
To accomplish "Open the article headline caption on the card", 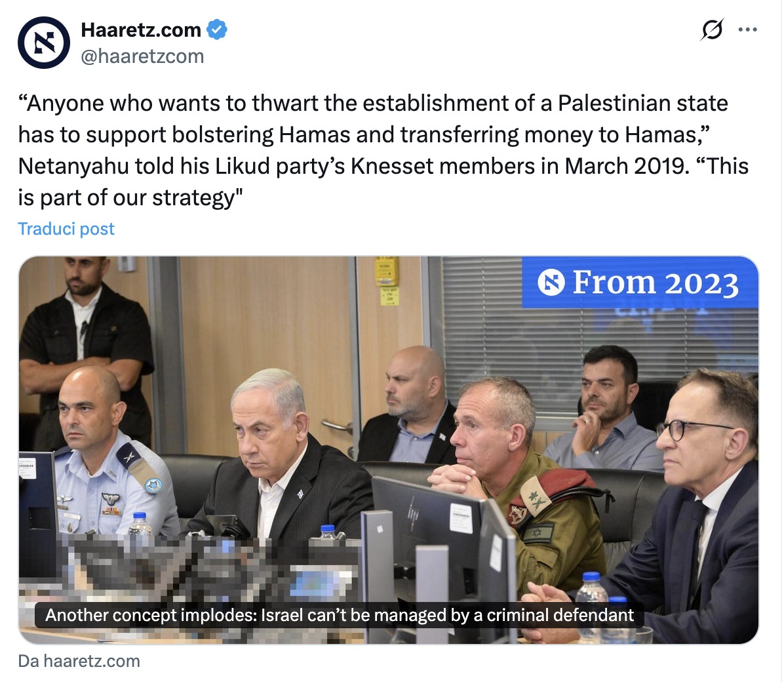I will 340,614.
